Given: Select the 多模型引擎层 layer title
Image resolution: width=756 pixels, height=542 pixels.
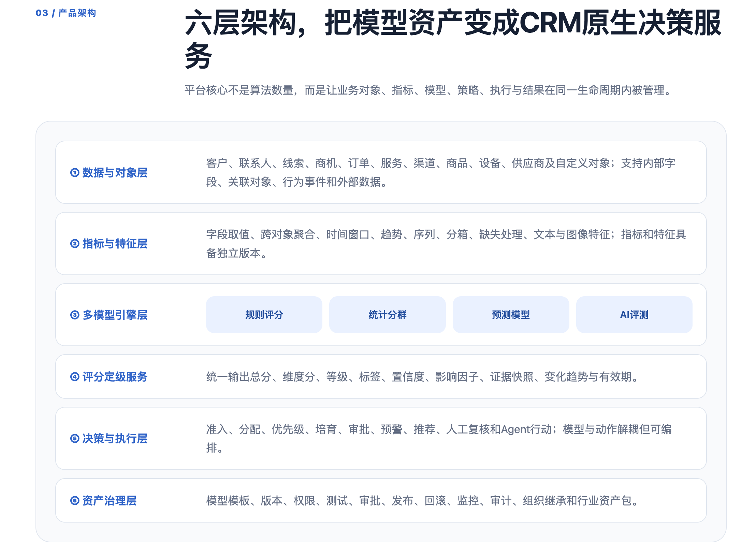Looking at the screenshot, I should click(115, 315).
